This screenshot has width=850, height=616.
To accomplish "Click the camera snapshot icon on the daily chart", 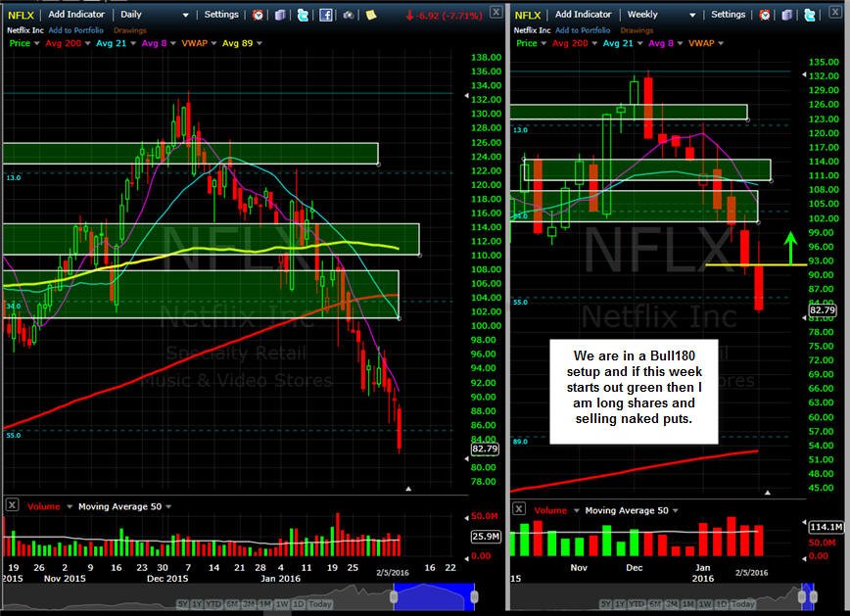I will point(349,16).
